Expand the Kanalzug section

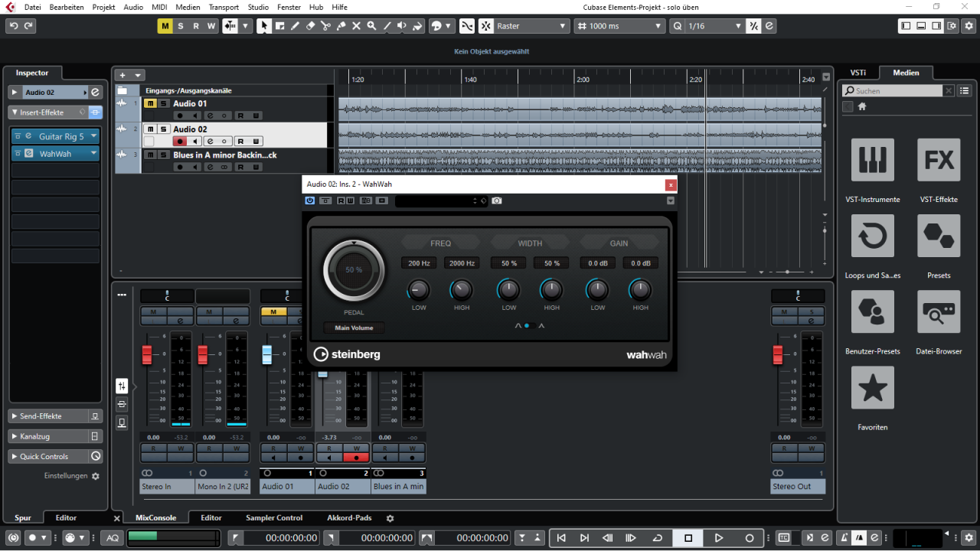pyautogui.click(x=15, y=436)
